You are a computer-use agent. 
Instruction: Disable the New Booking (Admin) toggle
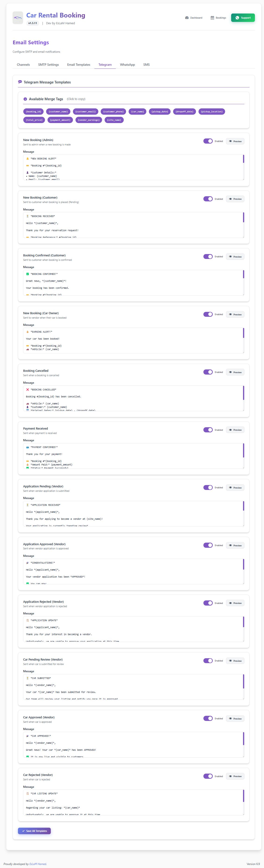[x=208, y=141]
